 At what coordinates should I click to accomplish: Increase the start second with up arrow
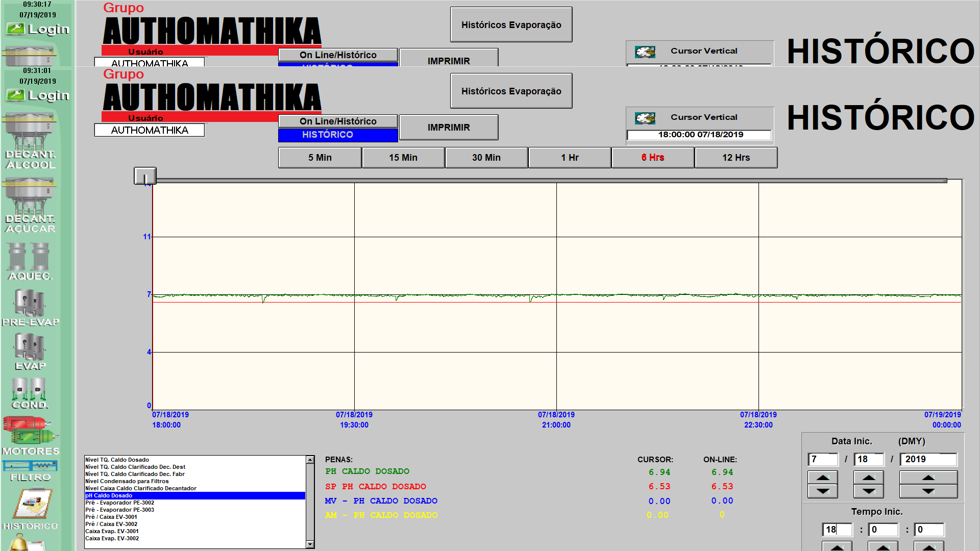pos(929,547)
